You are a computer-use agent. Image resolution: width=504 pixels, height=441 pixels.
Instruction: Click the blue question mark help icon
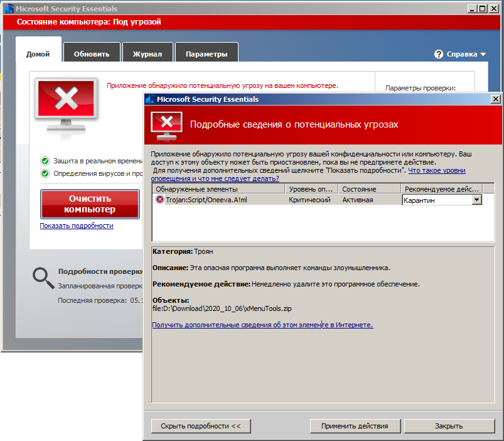(x=439, y=54)
